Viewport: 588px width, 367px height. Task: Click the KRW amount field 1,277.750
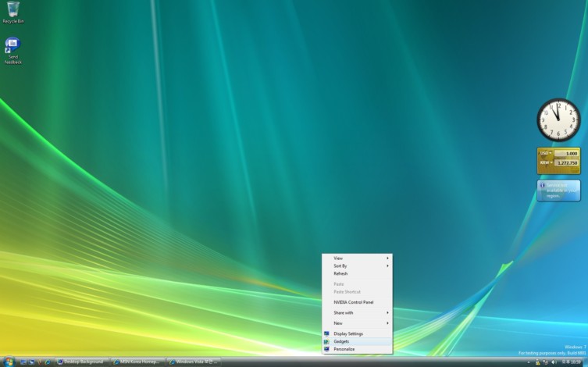pos(567,163)
